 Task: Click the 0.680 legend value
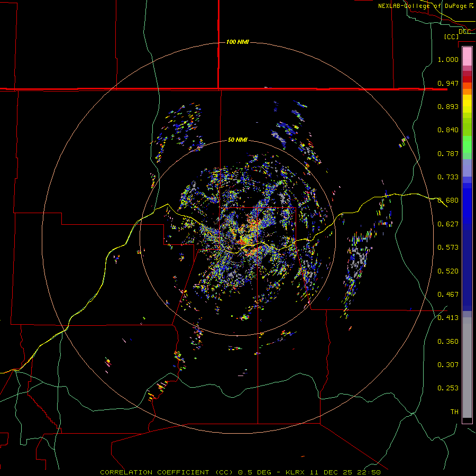(448, 200)
